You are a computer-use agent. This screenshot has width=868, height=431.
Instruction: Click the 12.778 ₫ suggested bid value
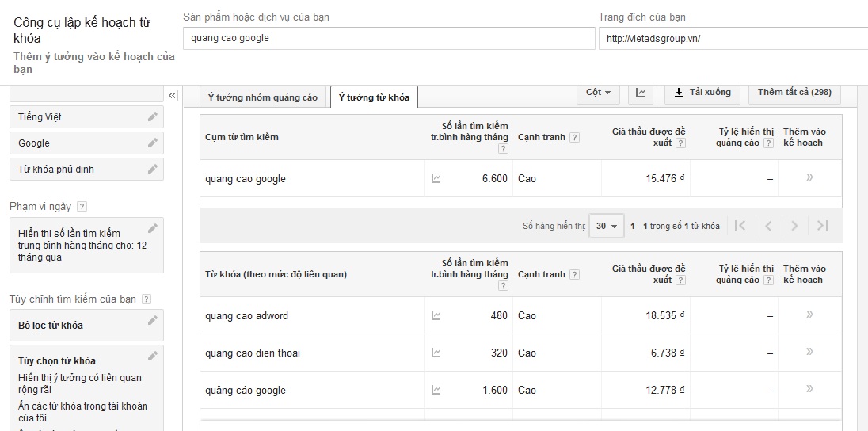coord(665,390)
